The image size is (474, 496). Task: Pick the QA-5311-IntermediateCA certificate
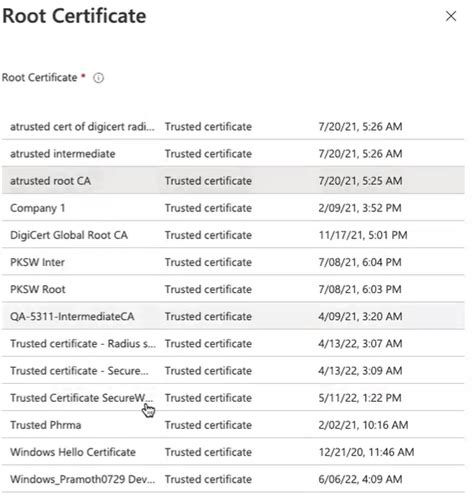(233, 316)
